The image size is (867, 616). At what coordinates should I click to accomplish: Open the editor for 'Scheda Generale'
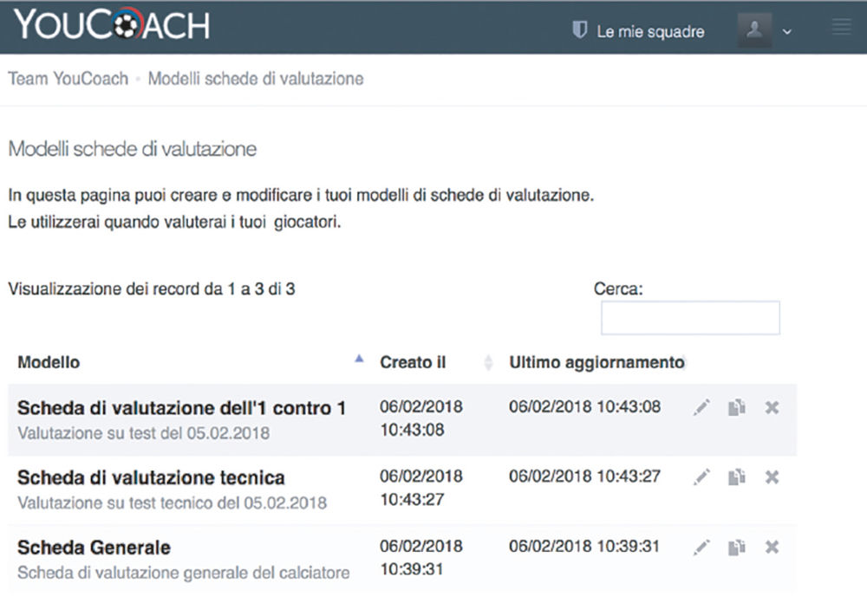coord(701,547)
